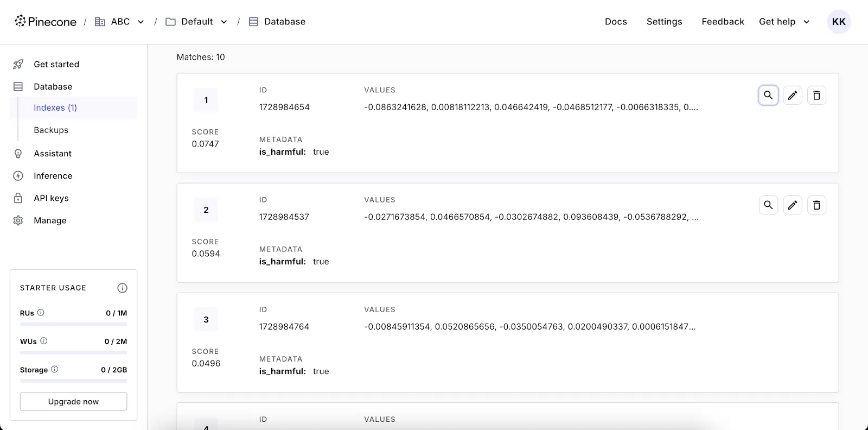
Task: Click is_harmful metadata of record 1728984654
Action: (294, 151)
